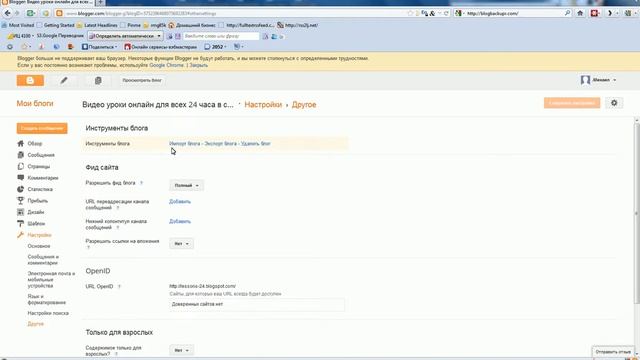Click the 'Импорт блога' link

(185, 144)
